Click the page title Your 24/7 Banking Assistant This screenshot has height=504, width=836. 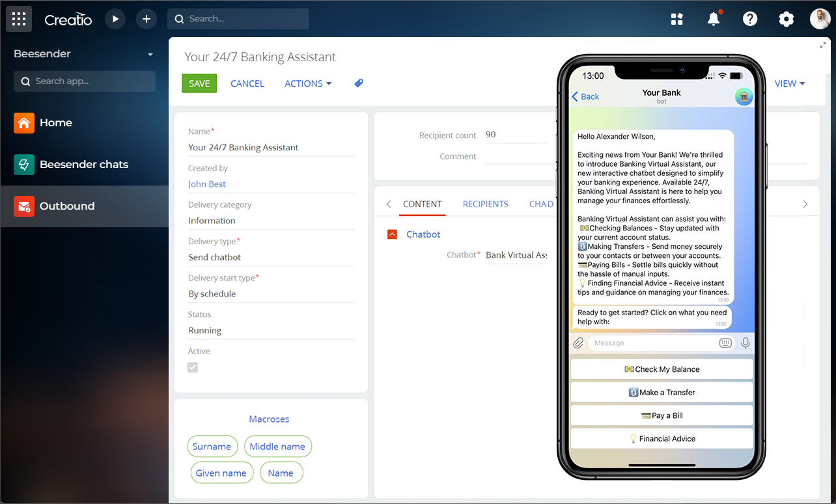coord(260,57)
